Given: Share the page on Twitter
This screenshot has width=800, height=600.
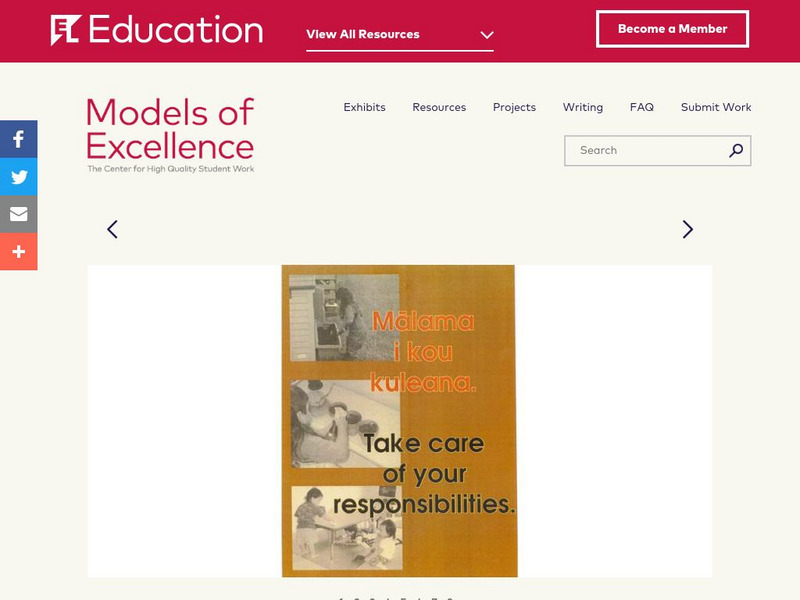Looking at the screenshot, I should click(18, 177).
